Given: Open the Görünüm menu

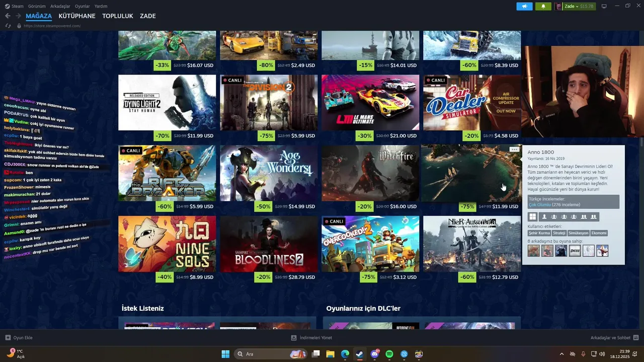Looking at the screenshot, I should click(37, 6).
